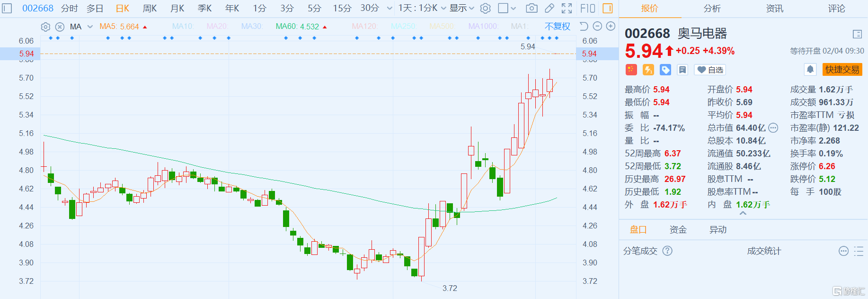Click the 快捷交易 button
This screenshot has height=299, width=868.
point(842,70)
